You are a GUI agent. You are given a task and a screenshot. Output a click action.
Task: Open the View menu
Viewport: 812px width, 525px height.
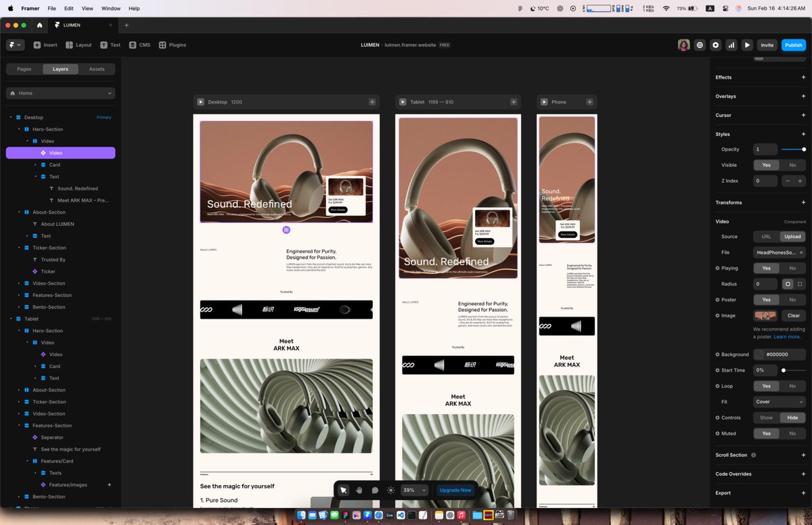pyautogui.click(x=87, y=8)
